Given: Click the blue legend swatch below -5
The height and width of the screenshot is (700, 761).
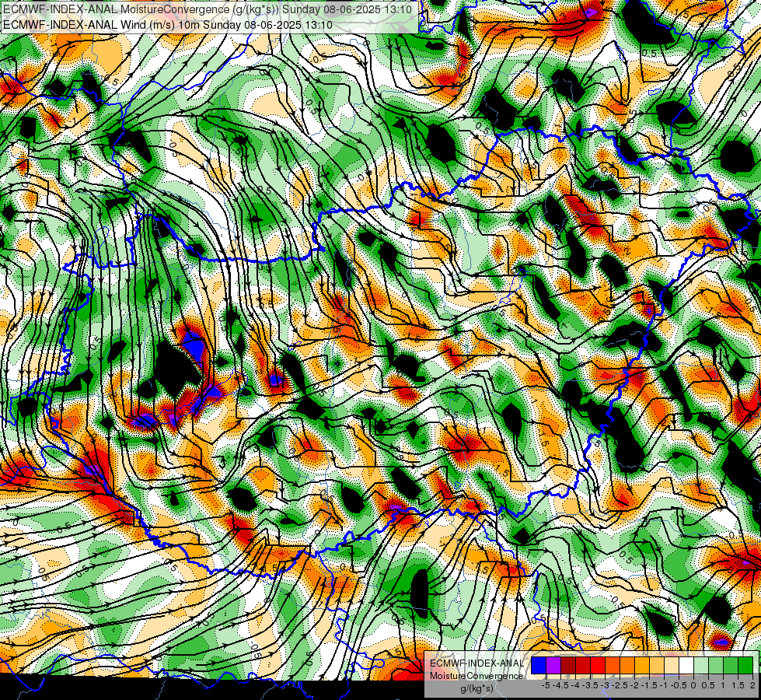Looking at the screenshot, I should coord(539,666).
